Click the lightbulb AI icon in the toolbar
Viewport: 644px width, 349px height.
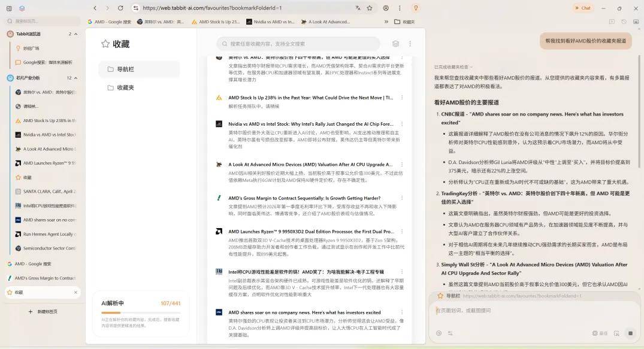pos(416,8)
